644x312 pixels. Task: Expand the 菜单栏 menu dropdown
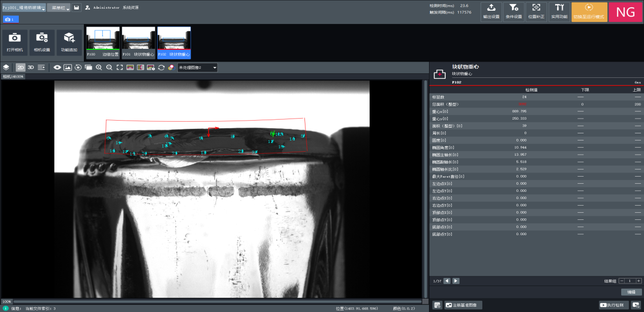(58, 8)
